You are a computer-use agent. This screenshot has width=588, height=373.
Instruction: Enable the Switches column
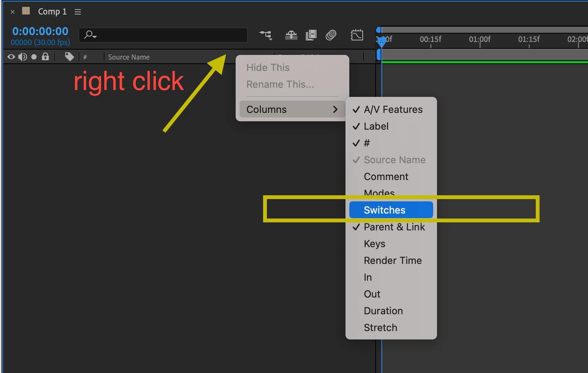pos(391,210)
